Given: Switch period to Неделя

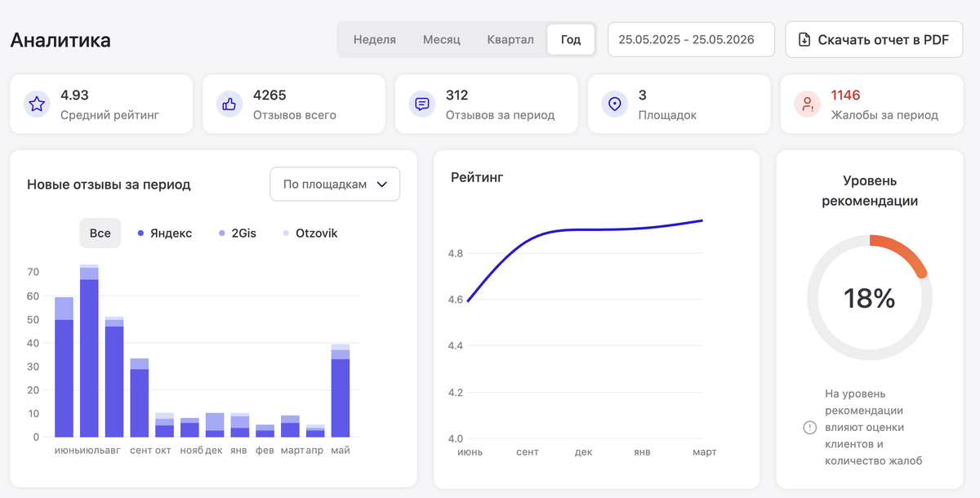Looking at the screenshot, I should click(375, 39).
